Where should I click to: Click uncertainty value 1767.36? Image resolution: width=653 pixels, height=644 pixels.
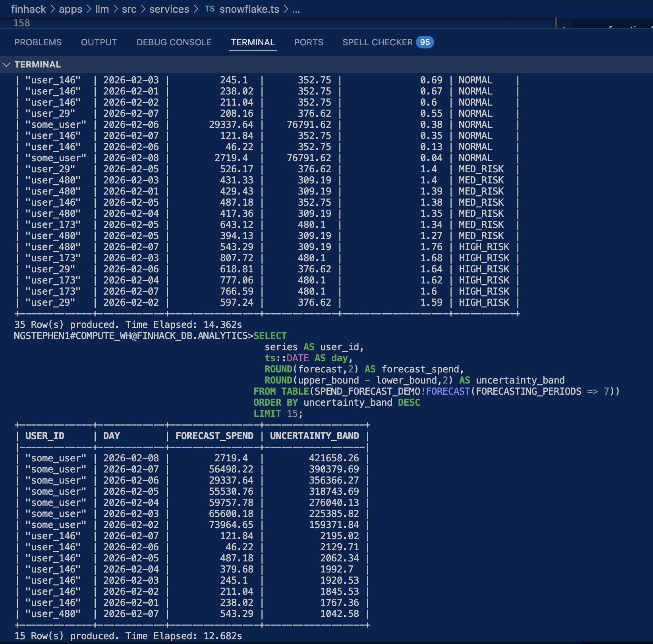pyautogui.click(x=340, y=603)
